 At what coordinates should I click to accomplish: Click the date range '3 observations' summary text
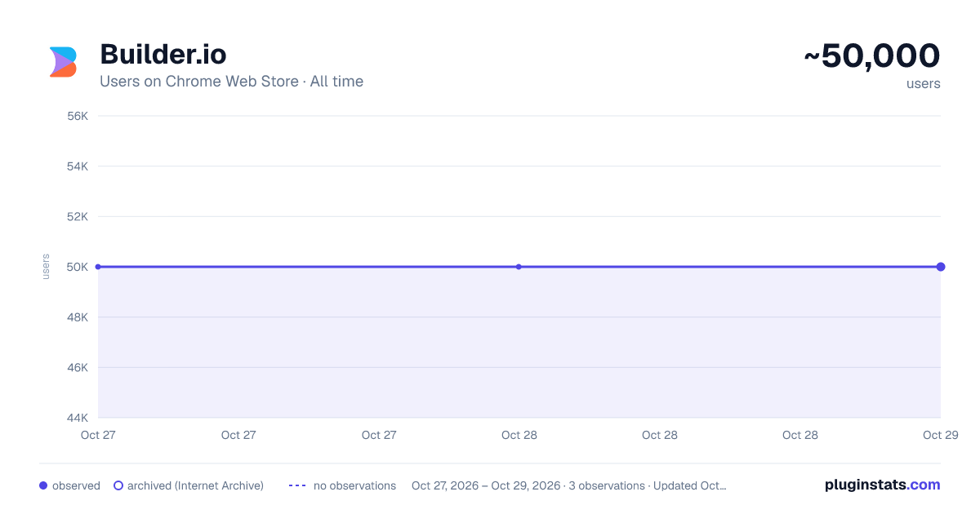tap(568, 485)
